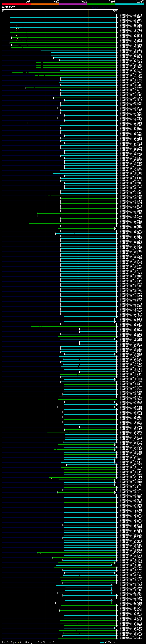Select hit UniRef100_C2ZB78
146x644 pixels.
(131, 271)
